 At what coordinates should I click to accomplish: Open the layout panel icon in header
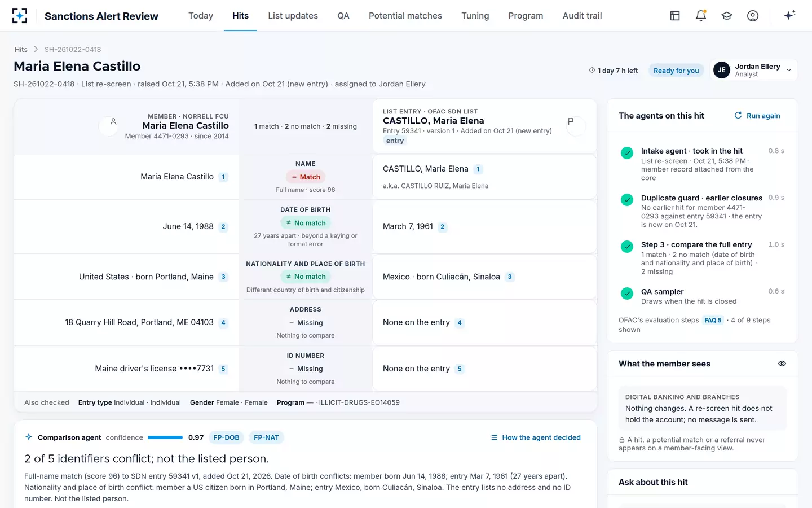coord(675,16)
